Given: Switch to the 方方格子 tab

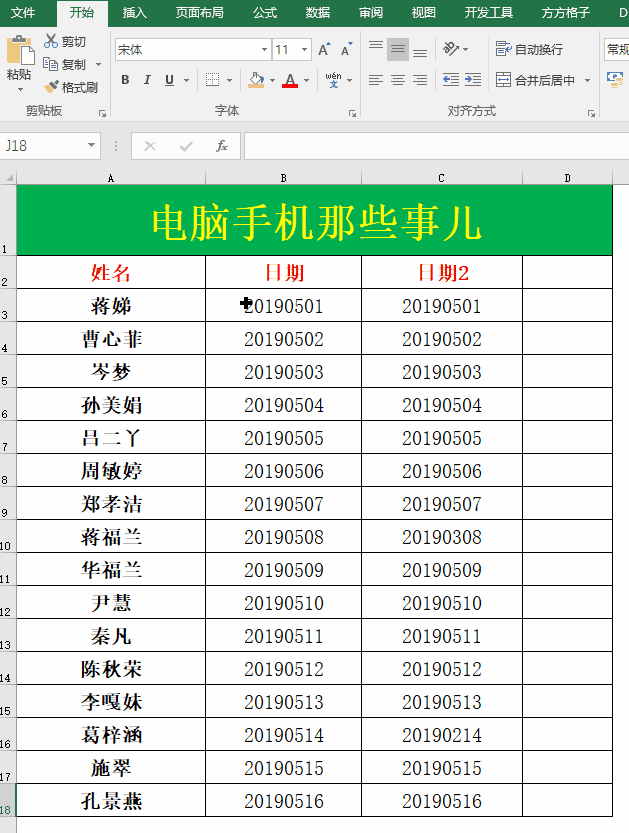Looking at the screenshot, I should coord(566,13).
